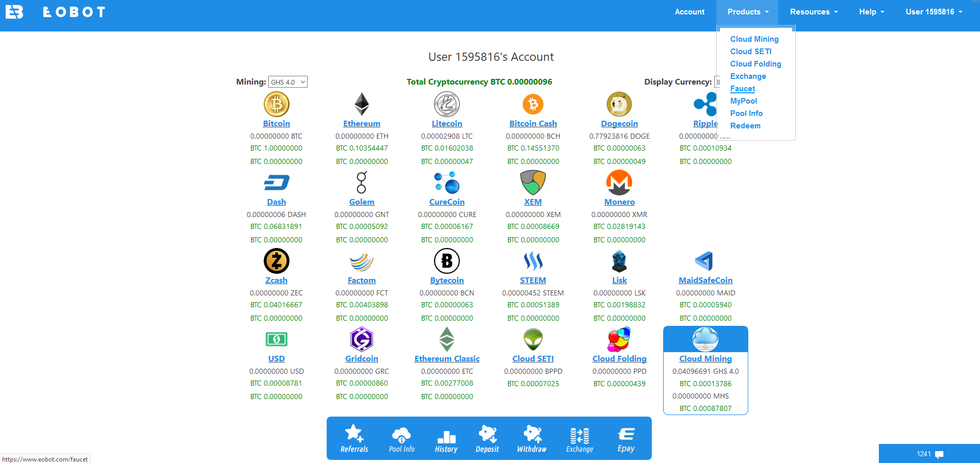Expand the Resources dropdown menu
Viewport: 980px width, 463px height.
pos(814,12)
